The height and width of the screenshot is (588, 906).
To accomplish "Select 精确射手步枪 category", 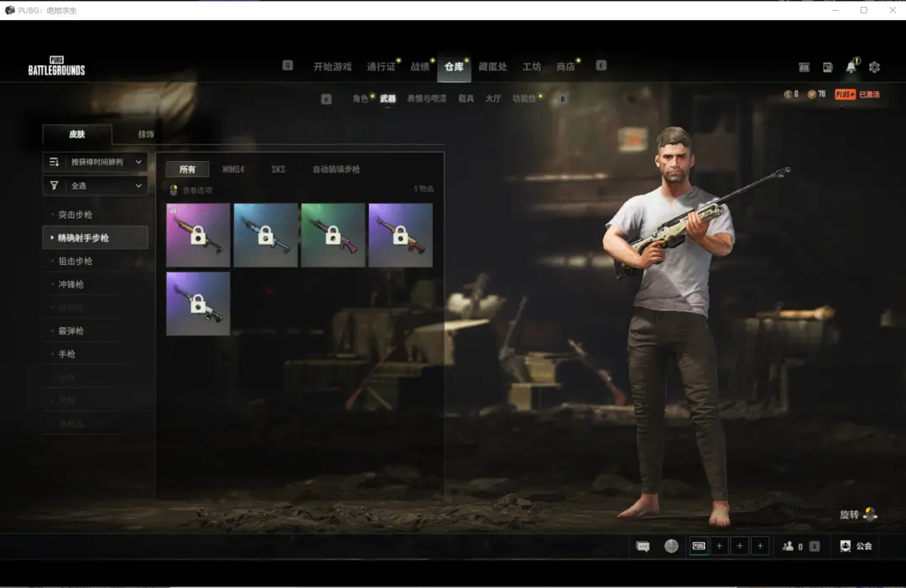I will (x=96, y=237).
